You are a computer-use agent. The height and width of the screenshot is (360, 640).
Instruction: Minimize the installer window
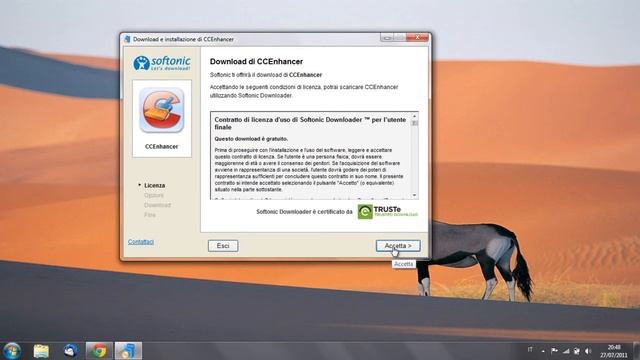click(387, 38)
